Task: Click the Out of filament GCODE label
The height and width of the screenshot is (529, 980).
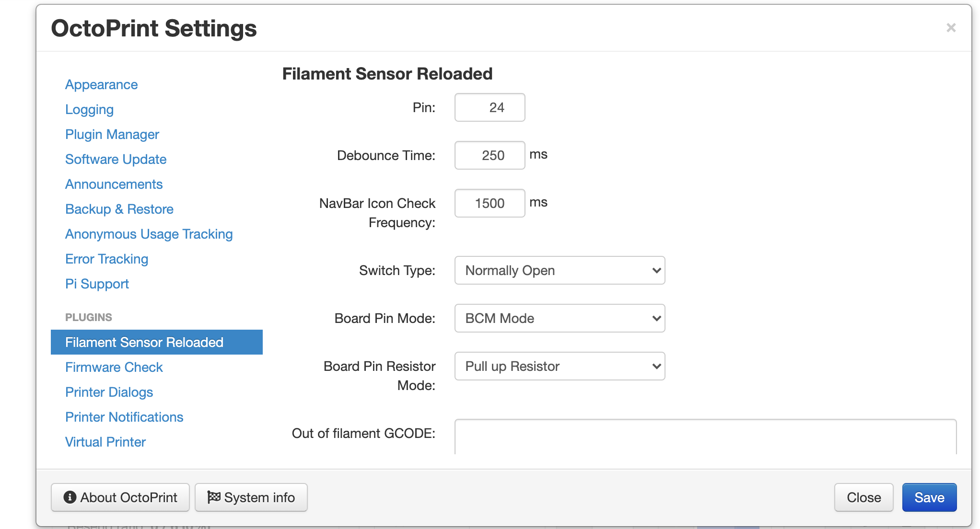Action: (x=364, y=433)
